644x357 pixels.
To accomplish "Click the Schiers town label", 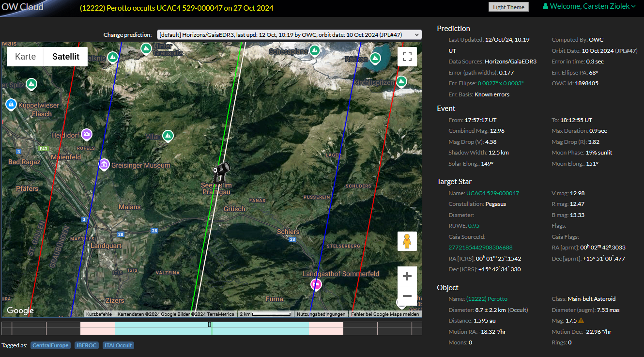I will (x=288, y=232).
